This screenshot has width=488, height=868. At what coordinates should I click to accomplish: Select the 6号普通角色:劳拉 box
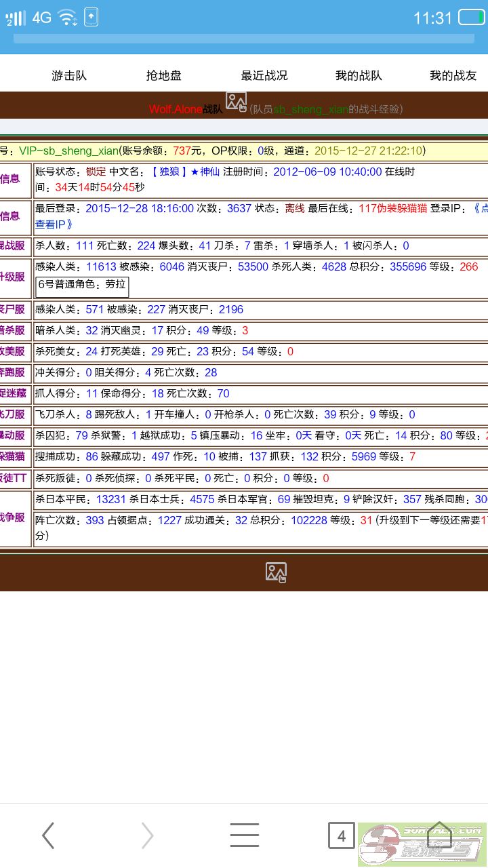[x=82, y=284]
